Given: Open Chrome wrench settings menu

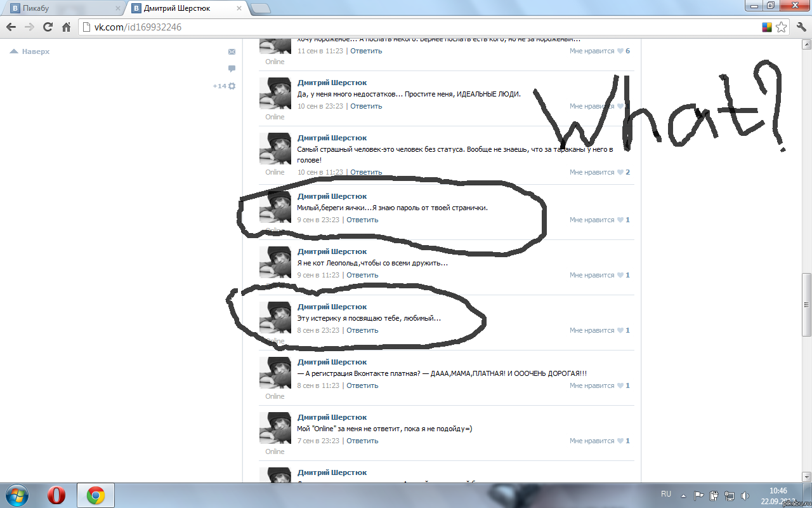Looking at the screenshot, I should [801, 27].
